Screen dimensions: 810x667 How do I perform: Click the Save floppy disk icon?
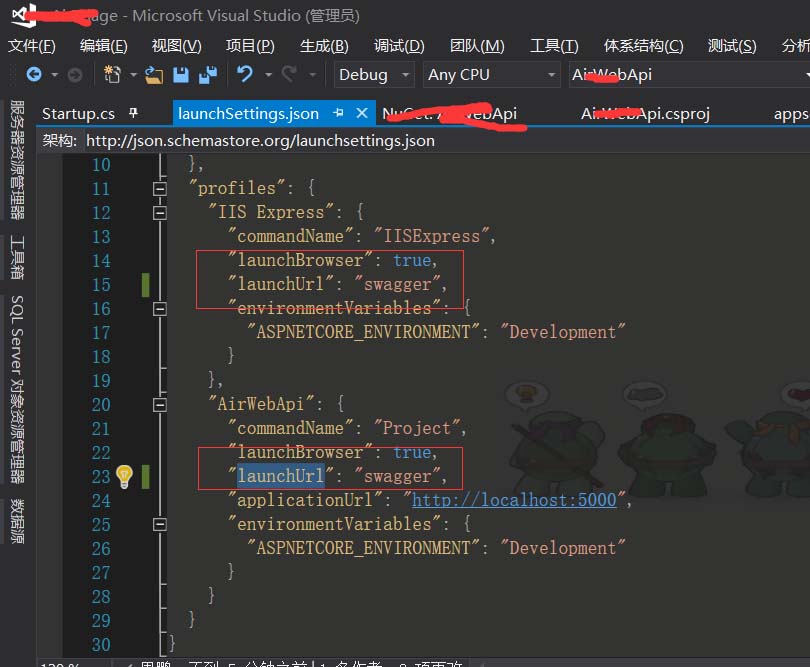180,75
